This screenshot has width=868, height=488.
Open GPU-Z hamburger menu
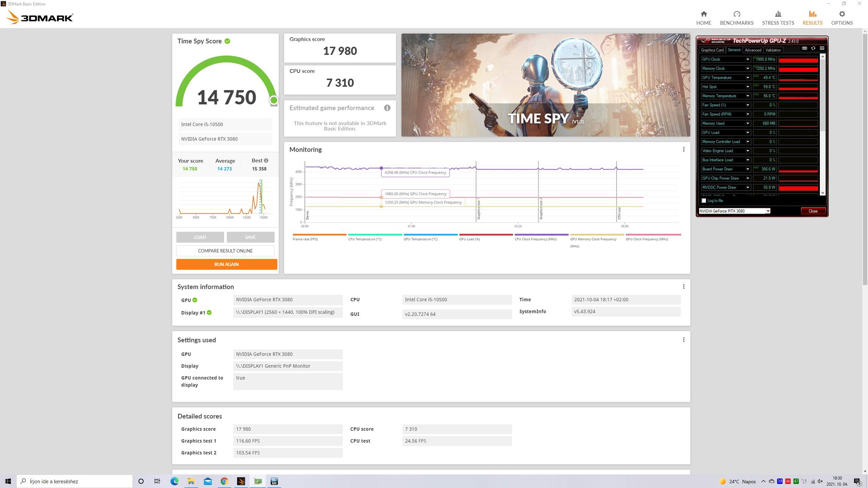822,49
